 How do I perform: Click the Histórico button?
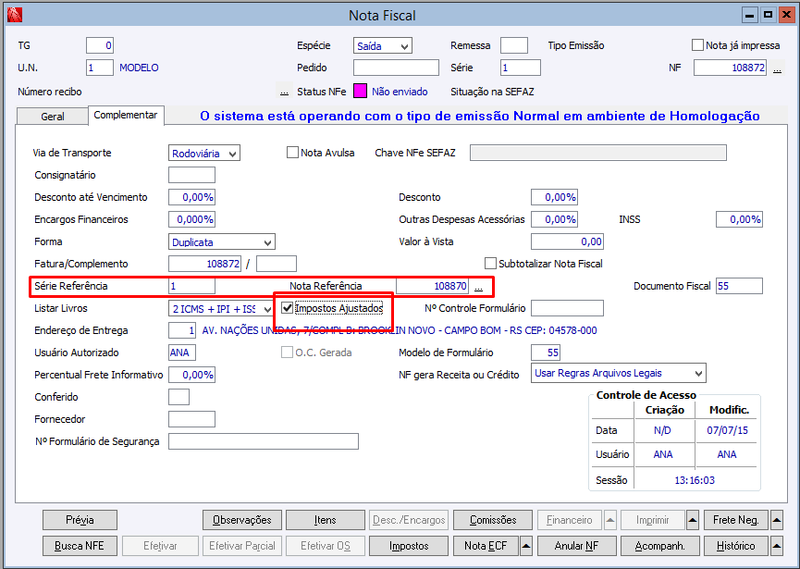coord(736,546)
